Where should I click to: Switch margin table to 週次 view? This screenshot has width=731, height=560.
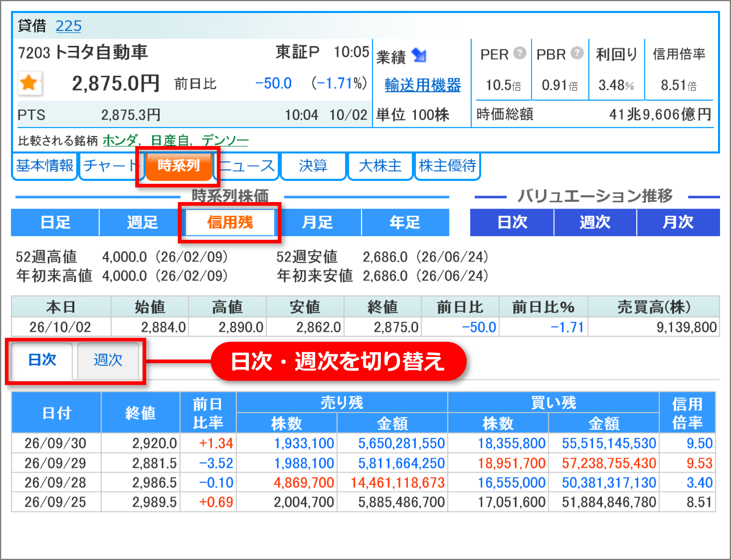coord(108,360)
